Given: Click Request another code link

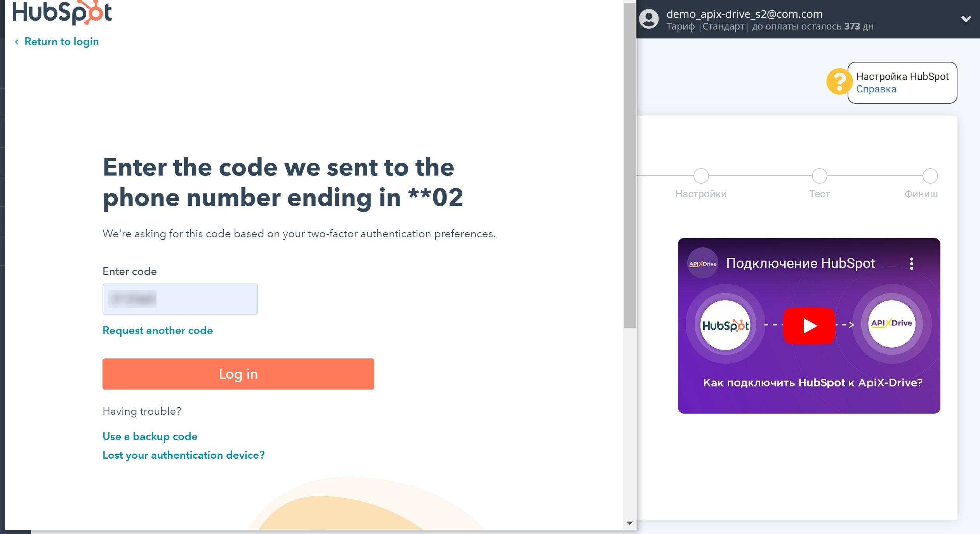Looking at the screenshot, I should 158,330.
